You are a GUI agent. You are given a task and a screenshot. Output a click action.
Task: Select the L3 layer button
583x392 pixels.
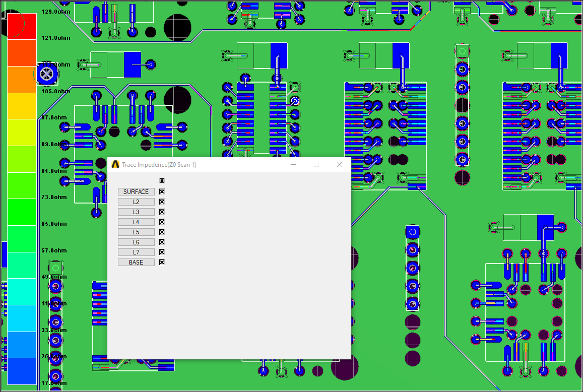[x=136, y=212]
